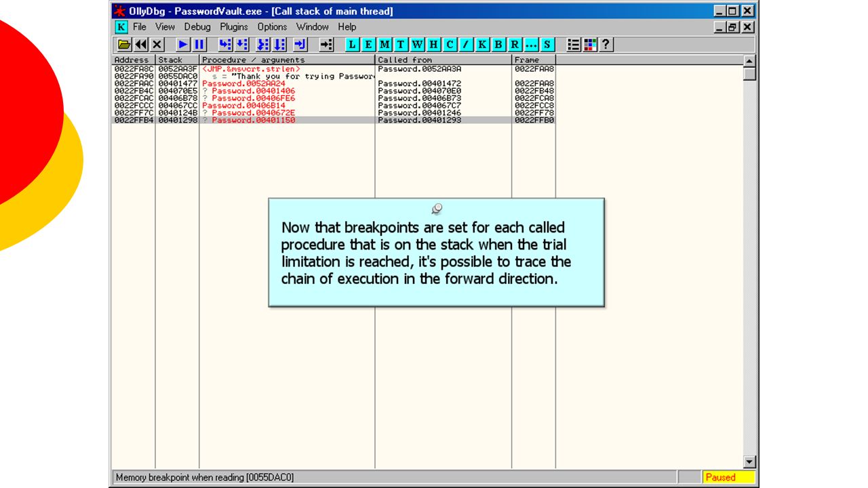Click the Procedure / arguments column header

pos(288,60)
